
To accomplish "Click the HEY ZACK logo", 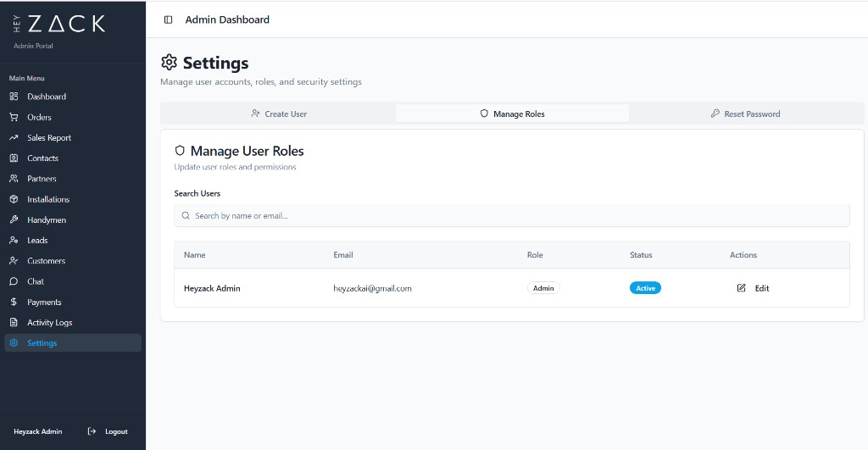I will click(58, 24).
